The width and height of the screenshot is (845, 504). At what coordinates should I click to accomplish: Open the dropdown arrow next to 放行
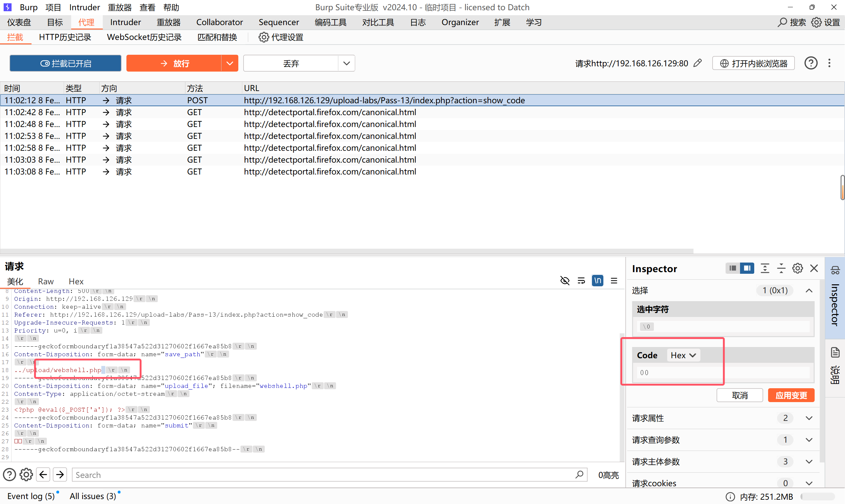coord(230,63)
